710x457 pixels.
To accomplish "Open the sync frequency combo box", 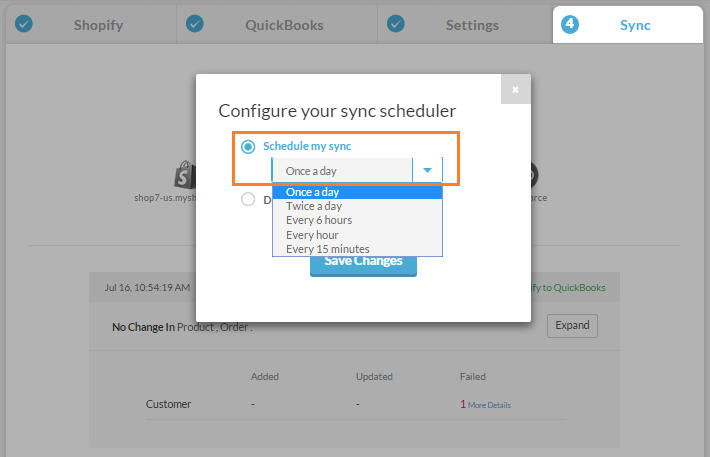I will [357, 170].
